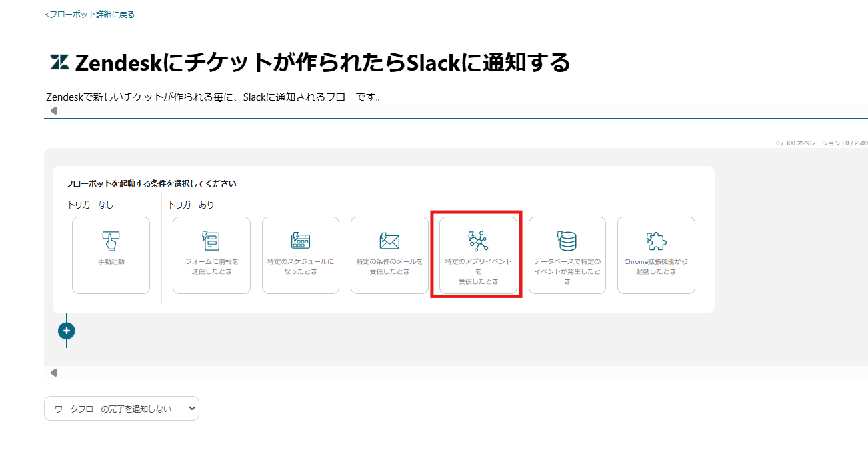Select 特定のアプリイベントを受信したとき trigger card
The image size is (868, 458).
(x=478, y=255)
